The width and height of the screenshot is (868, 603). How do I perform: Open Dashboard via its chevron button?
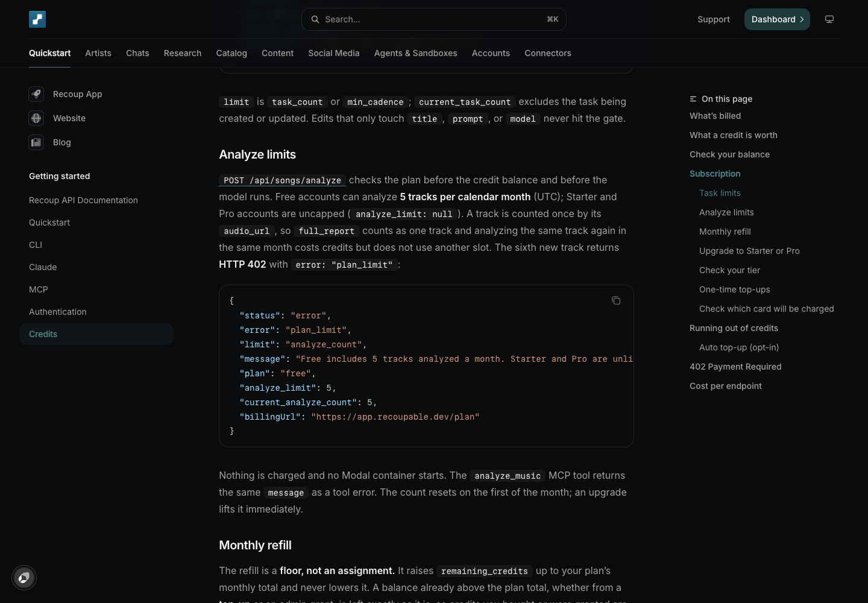(777, 19)
